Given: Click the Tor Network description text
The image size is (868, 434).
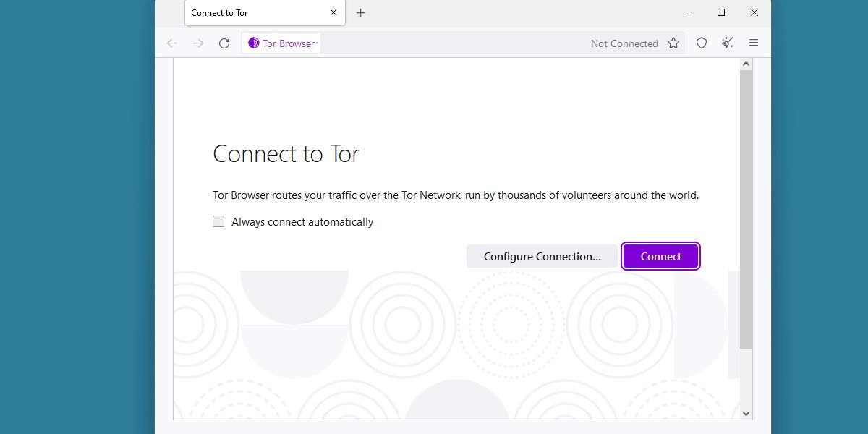Looking at the screenshot, I should 456,195.
